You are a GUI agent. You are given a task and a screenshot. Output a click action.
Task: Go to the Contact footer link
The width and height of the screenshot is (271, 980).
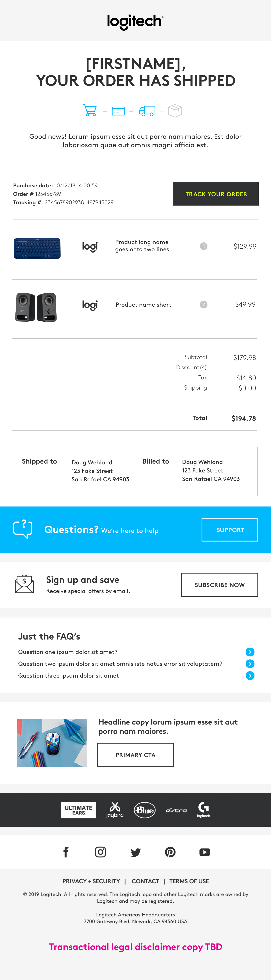[x=145, y=881]
